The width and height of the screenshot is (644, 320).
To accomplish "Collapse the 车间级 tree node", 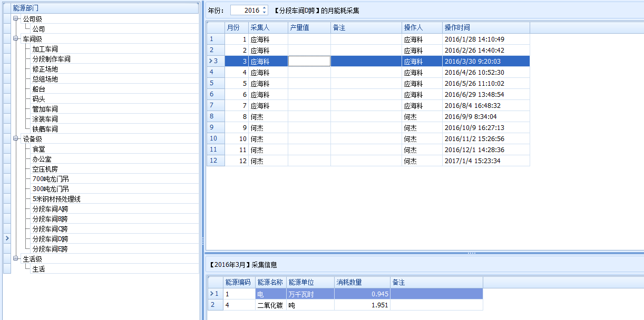I will point(16,39).
